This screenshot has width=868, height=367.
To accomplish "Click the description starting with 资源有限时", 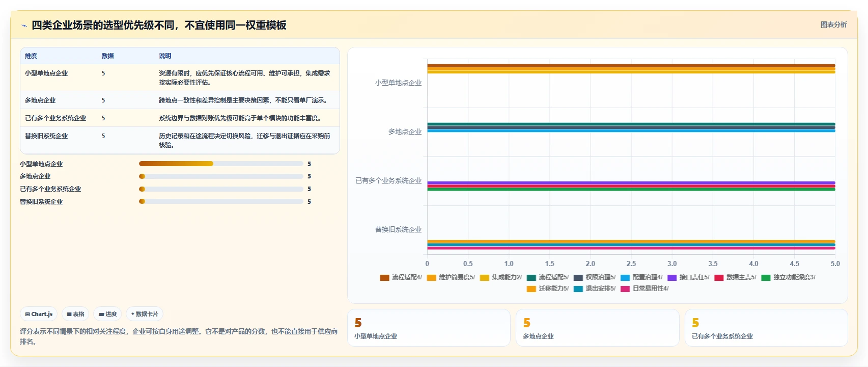I will [x=245, y=78].
